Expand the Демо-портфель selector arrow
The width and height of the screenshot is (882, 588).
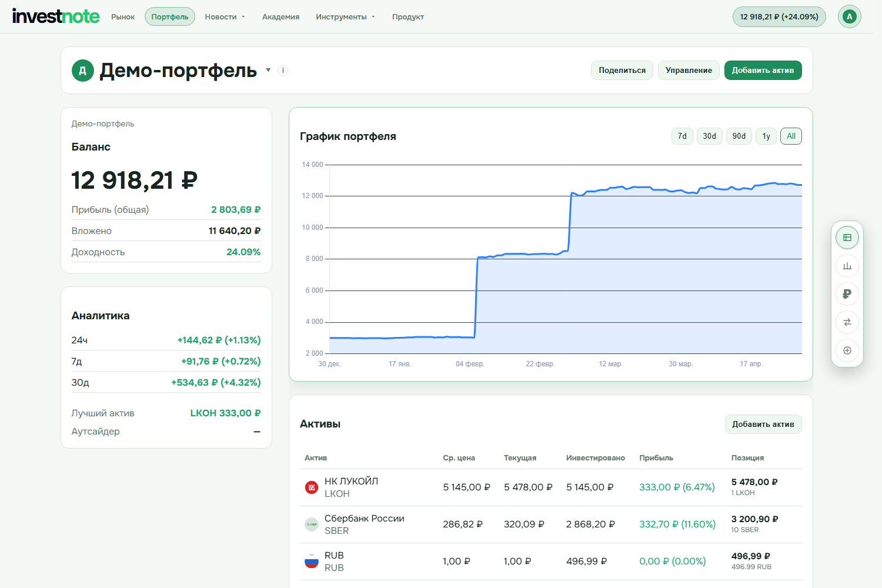click(268, 70)
